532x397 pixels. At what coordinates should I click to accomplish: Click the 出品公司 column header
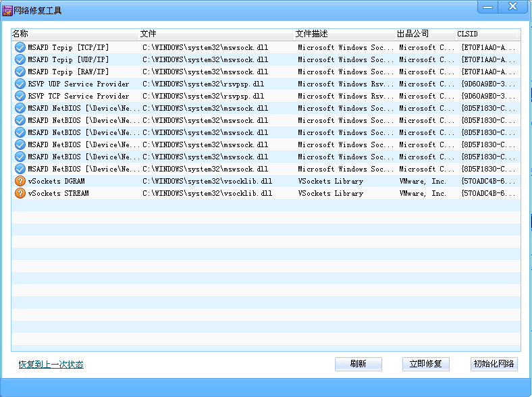[426, 34]
